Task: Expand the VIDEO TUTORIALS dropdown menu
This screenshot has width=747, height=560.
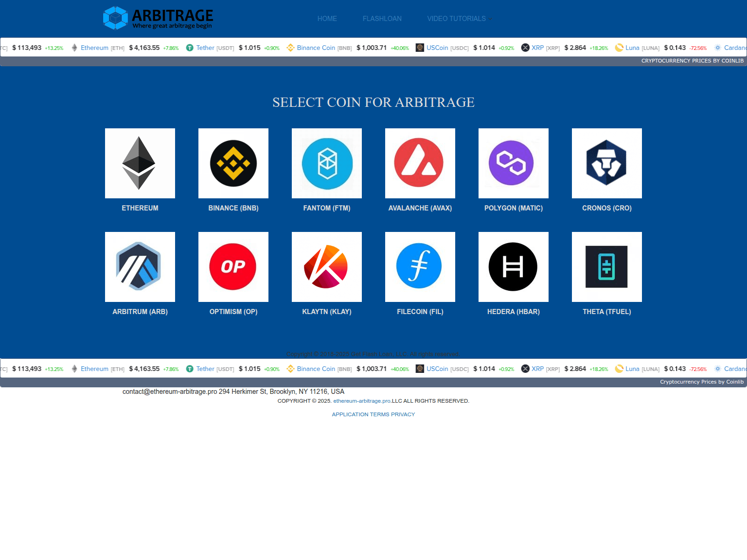Action: click(459, 19)
